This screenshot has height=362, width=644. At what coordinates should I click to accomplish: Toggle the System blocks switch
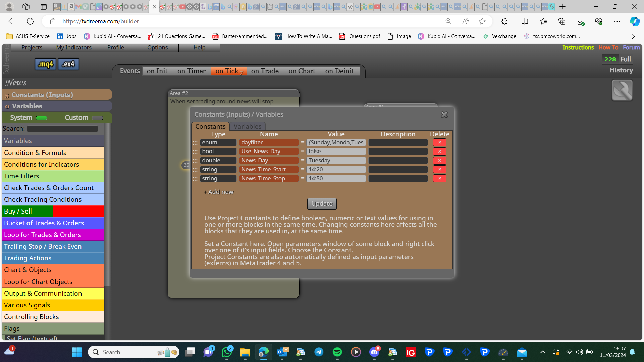41,118
